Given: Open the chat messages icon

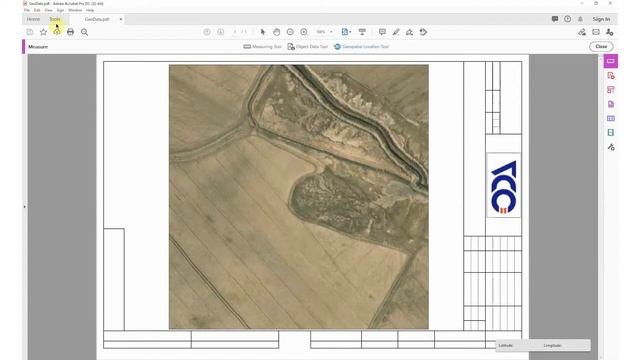Looking at the screenshot, I should click(555, 19).
